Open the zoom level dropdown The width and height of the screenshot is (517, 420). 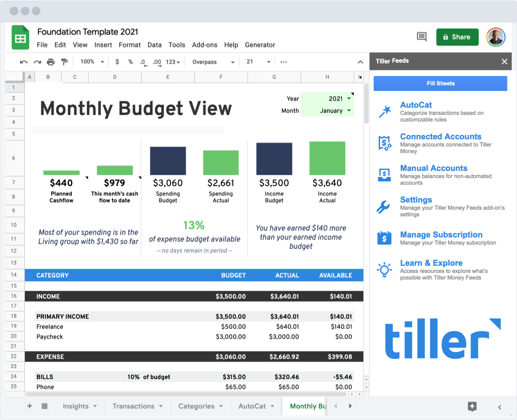point(93,62)
